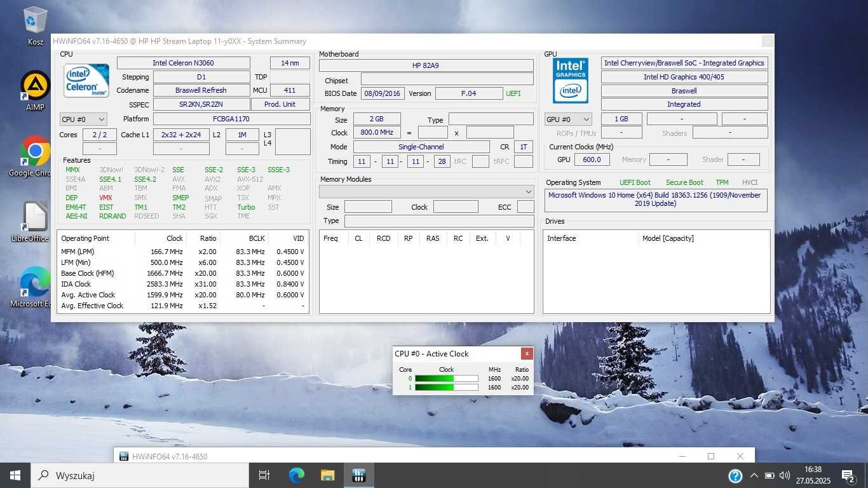Click the VMX feature flag
The width and height of the screenshot is (868, 488).
click(x=105, y=198)
